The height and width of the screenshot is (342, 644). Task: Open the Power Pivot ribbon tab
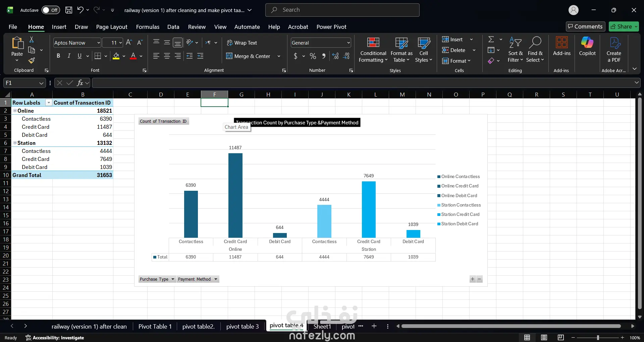[331, 27]
